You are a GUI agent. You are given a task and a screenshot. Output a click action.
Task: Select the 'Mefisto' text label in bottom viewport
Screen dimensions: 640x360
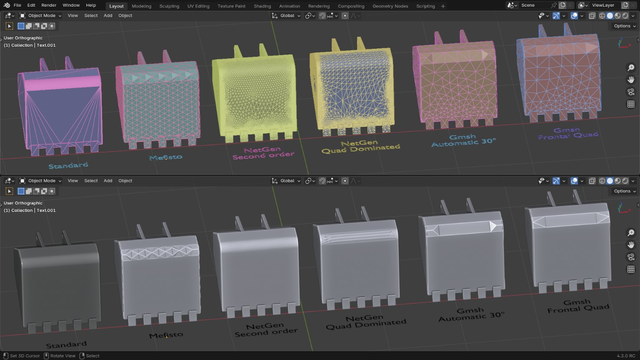[x=166, y=335]
